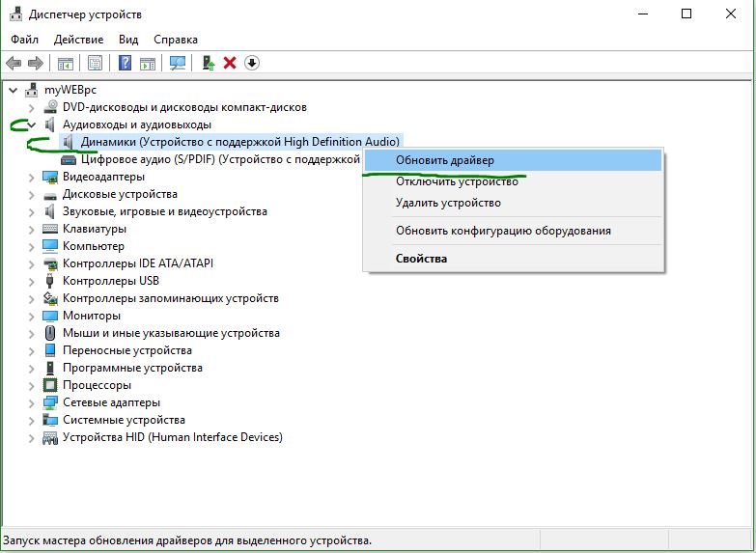Viewport: 756px width, 553px height.
Task: Click the show/hide action pane icon
Action: (x=148, y=63)
